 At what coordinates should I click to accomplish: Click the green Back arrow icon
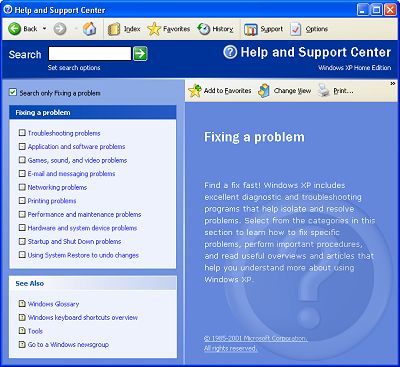point(15,29)
